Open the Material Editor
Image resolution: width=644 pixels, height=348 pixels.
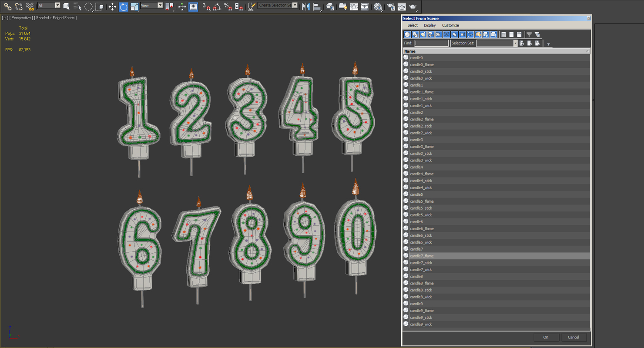[378, 6]
